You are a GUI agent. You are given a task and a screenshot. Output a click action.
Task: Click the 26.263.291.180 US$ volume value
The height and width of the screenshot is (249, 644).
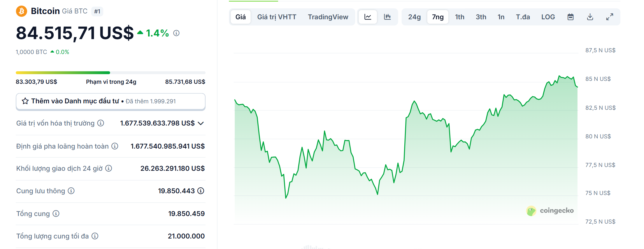[x=173, y=168]
